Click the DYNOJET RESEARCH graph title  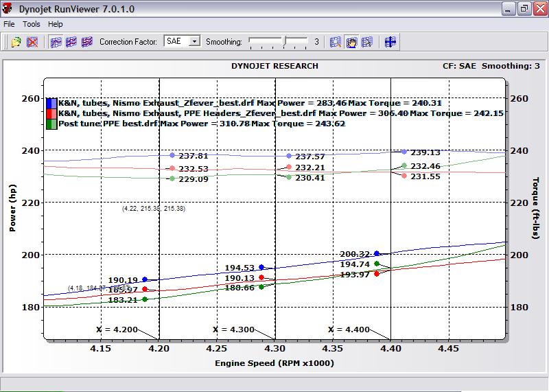click(x=275, y=66)
